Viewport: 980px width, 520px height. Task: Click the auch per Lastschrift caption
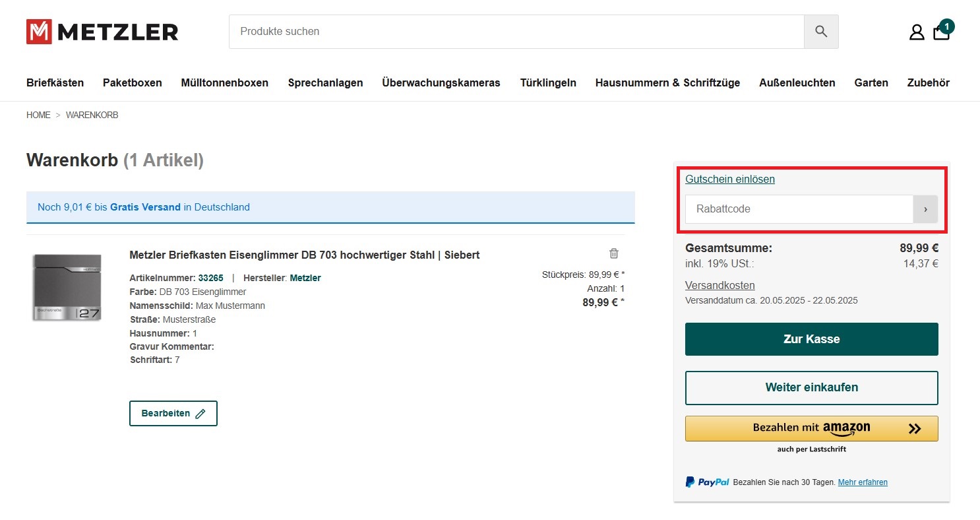coord(812,449)
